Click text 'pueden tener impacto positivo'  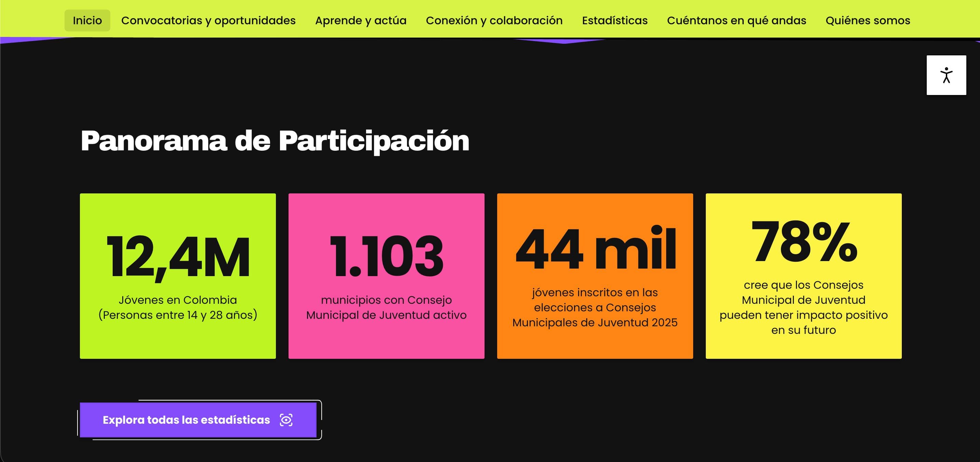[x=803, y=315]
